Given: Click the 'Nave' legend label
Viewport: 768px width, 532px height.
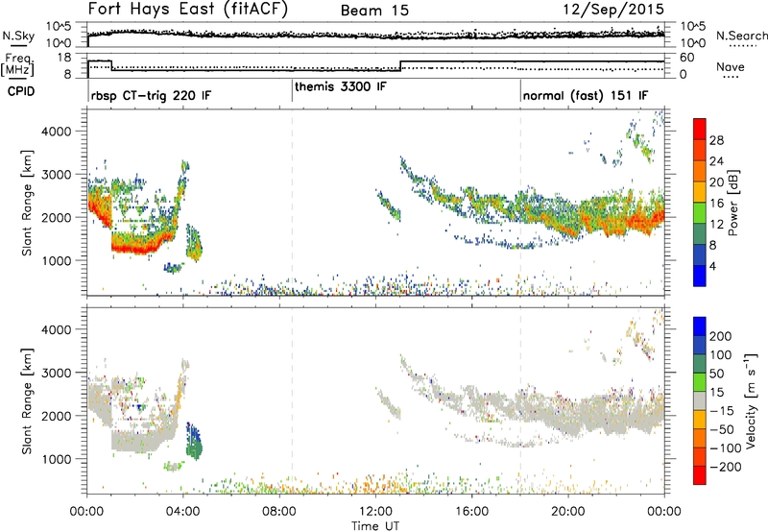Looking at the screenshot, I should click(x=730, y=66).
